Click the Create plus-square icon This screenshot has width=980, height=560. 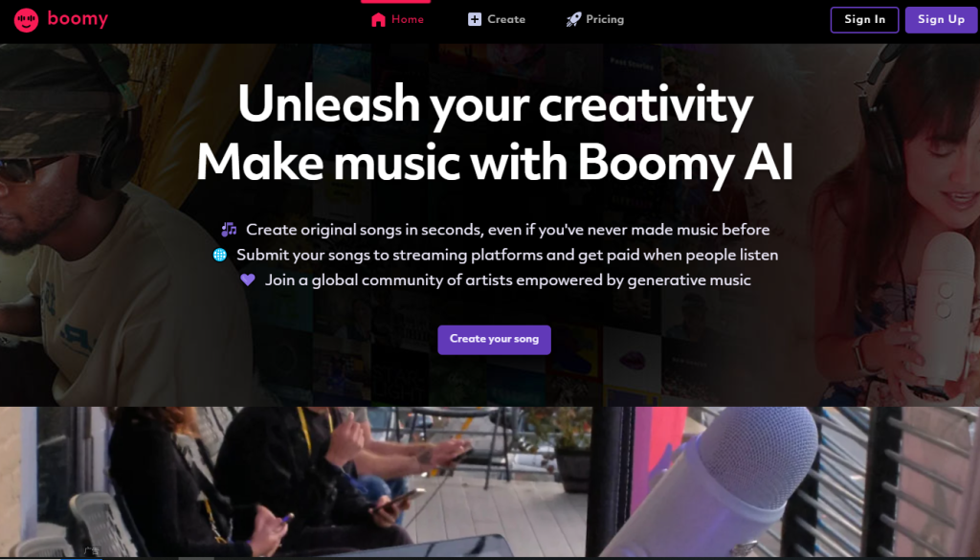click(x=475, y=19)
